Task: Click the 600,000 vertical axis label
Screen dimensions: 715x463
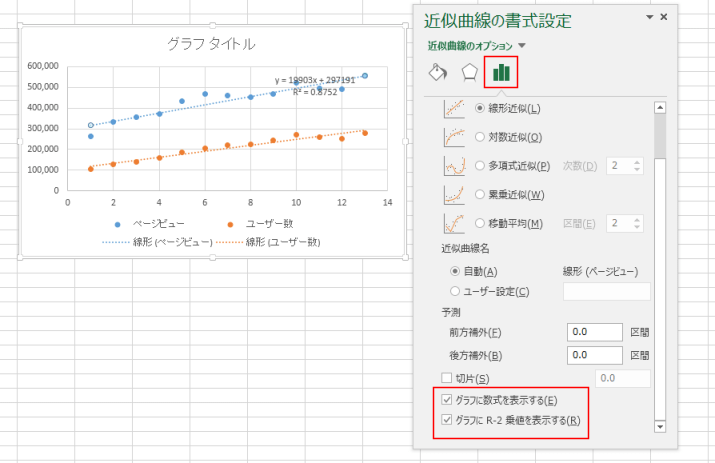Action: click(x=43, y=66)
